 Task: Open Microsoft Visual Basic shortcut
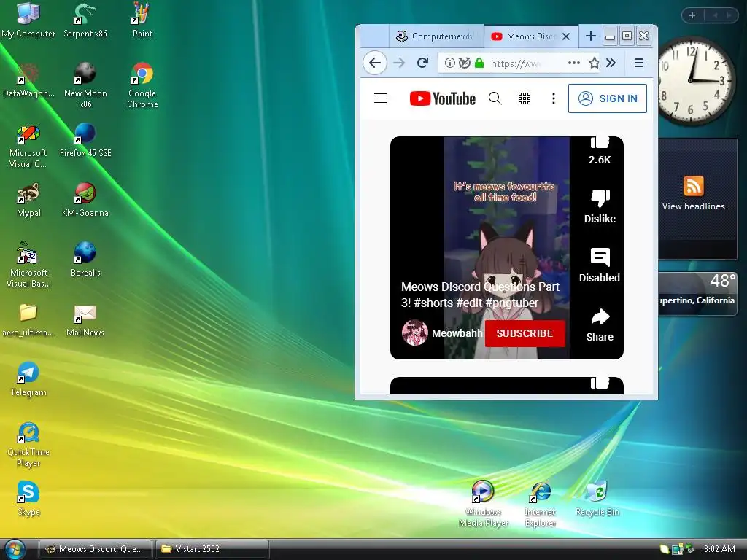[x=28, y=265]
